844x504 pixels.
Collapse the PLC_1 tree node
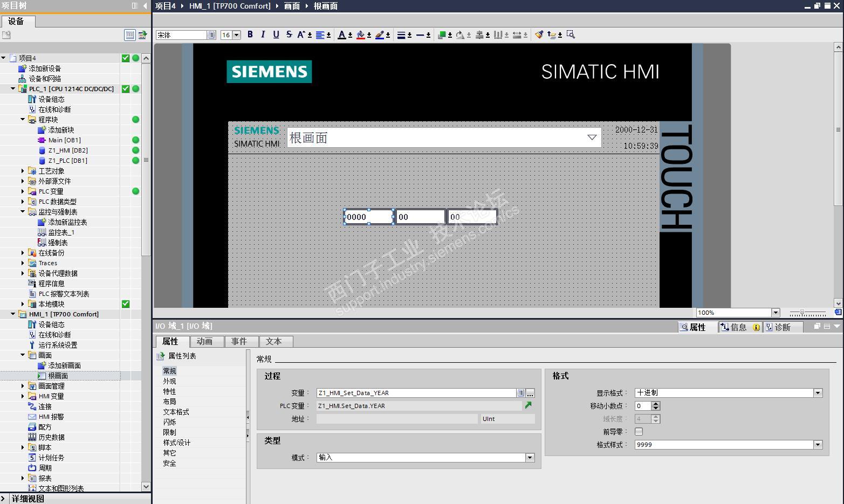(13, 89)
